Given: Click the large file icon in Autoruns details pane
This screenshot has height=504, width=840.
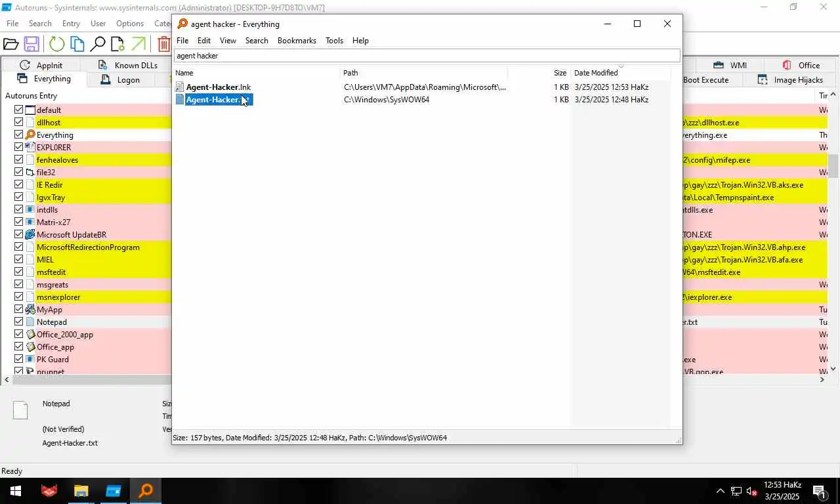Looking at the screenshot, I should click(21, 411).
